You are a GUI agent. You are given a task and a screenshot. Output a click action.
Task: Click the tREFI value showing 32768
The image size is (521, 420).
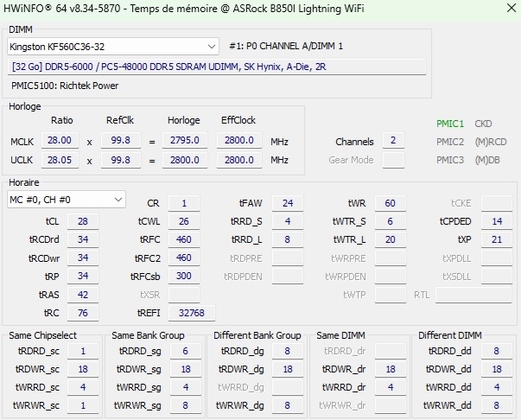tap(192, 313)
